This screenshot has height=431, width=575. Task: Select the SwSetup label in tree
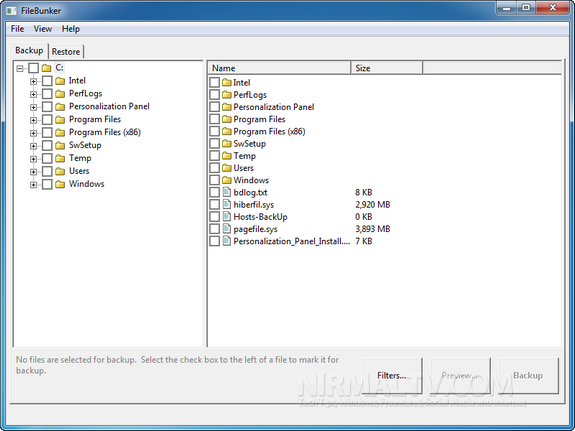point(85,145)
